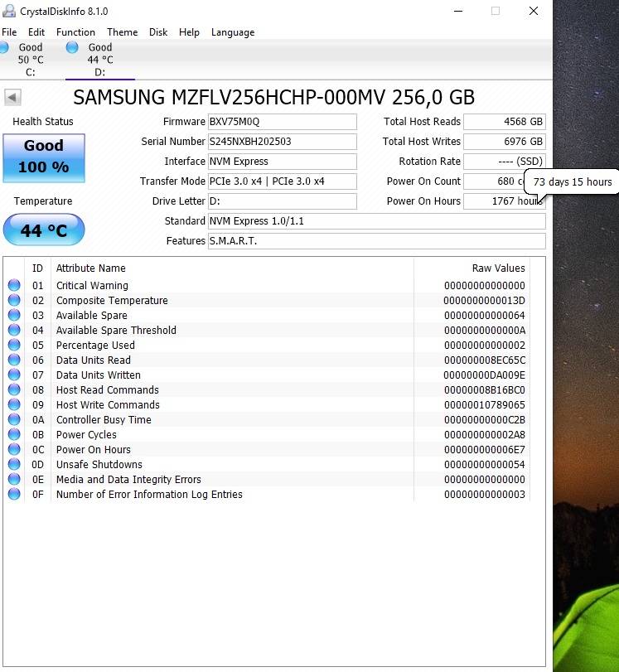Open the Function menu
Viewport: 619px width, 672px height.
75,32
